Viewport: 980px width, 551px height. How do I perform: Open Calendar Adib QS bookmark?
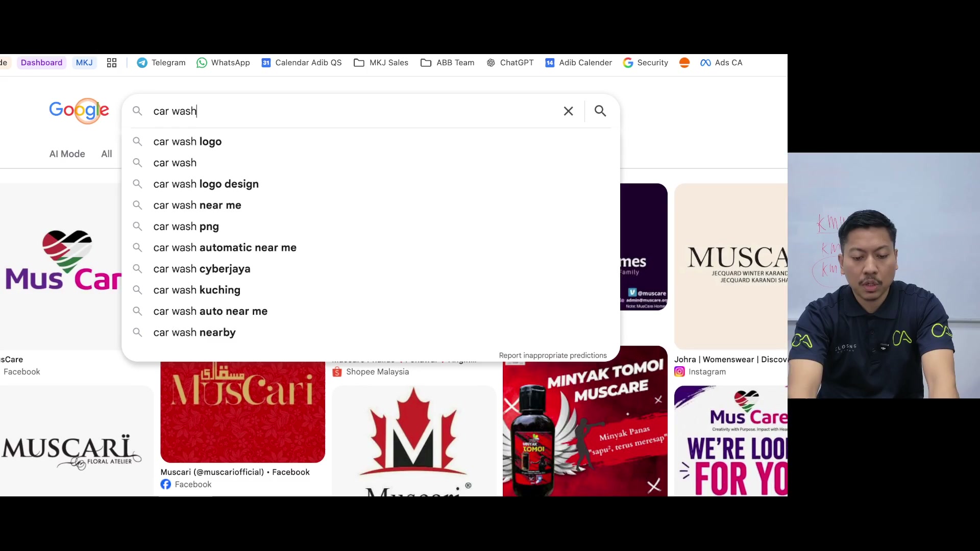(x=301, y=63)
